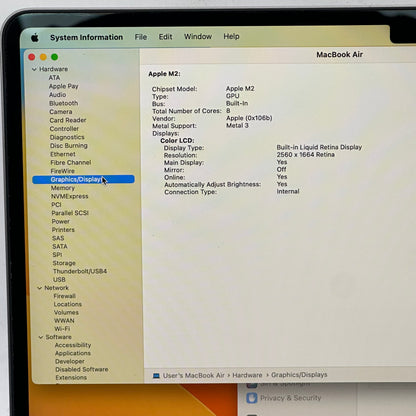Screen dimensions: 416x416
Task: Select SATA in the sidebar
Action: (60, 247)
